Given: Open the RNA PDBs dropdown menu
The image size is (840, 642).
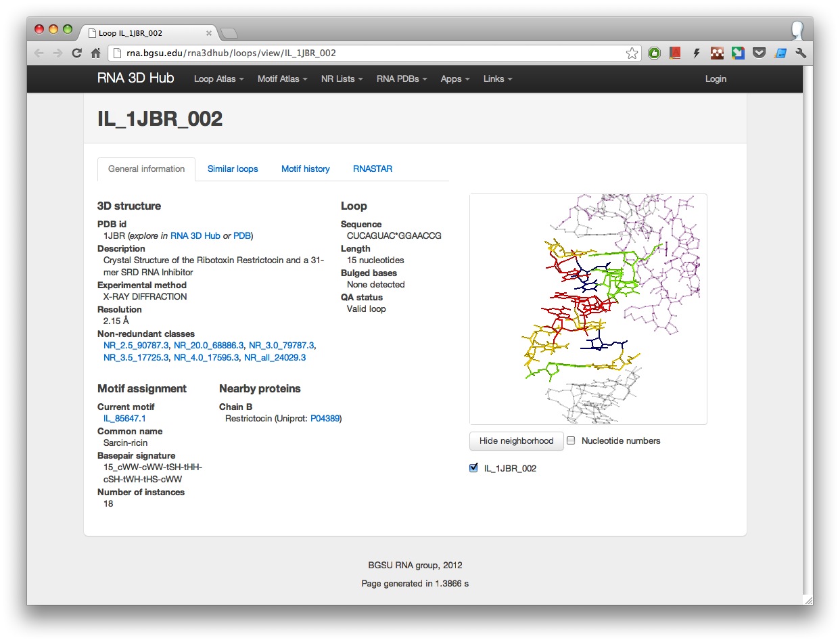Looking at the screenshot, I should [x=401, y=79].
